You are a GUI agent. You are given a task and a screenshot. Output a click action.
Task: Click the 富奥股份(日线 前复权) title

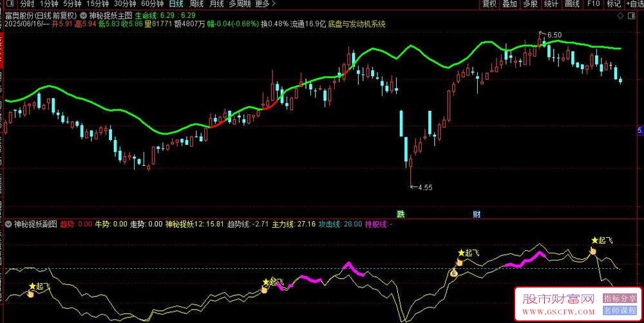pyautogui.click(x=41, y=15)
